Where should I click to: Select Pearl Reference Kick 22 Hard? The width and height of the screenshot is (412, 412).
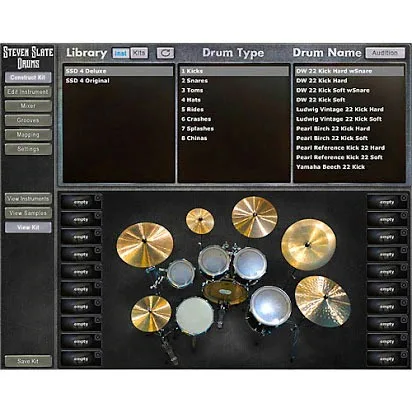pos(349,148)
